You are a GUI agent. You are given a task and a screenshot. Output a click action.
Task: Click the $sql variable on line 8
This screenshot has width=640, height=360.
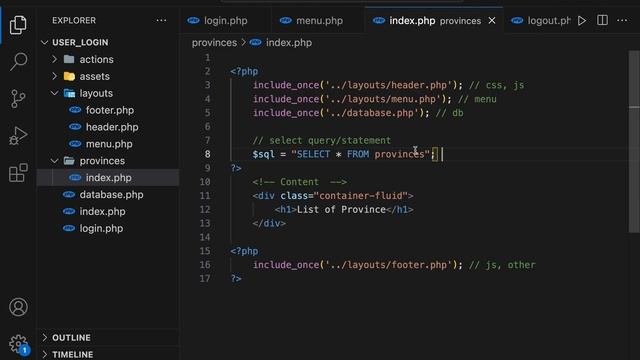(x=263, y=154)
